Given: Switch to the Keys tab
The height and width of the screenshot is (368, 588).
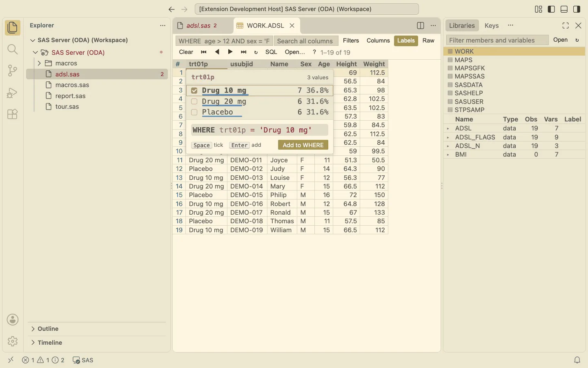Looking at the screenshot, I should coord(492,25).
